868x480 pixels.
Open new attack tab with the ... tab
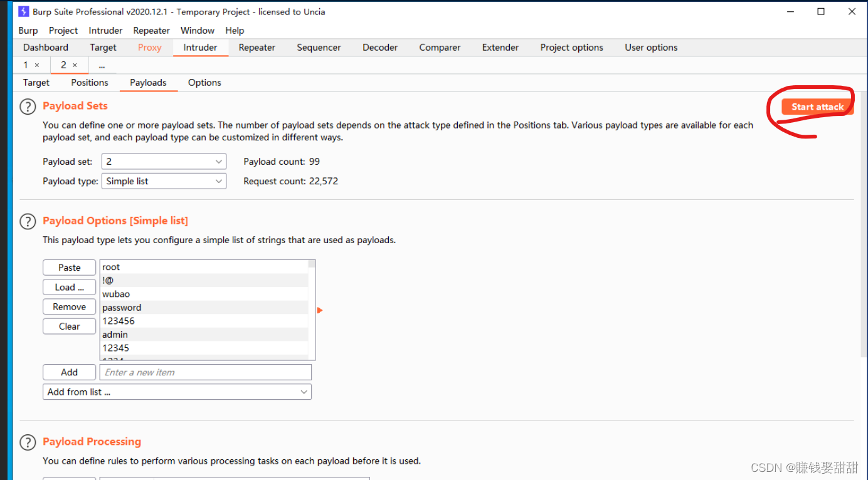click(102, 65)
